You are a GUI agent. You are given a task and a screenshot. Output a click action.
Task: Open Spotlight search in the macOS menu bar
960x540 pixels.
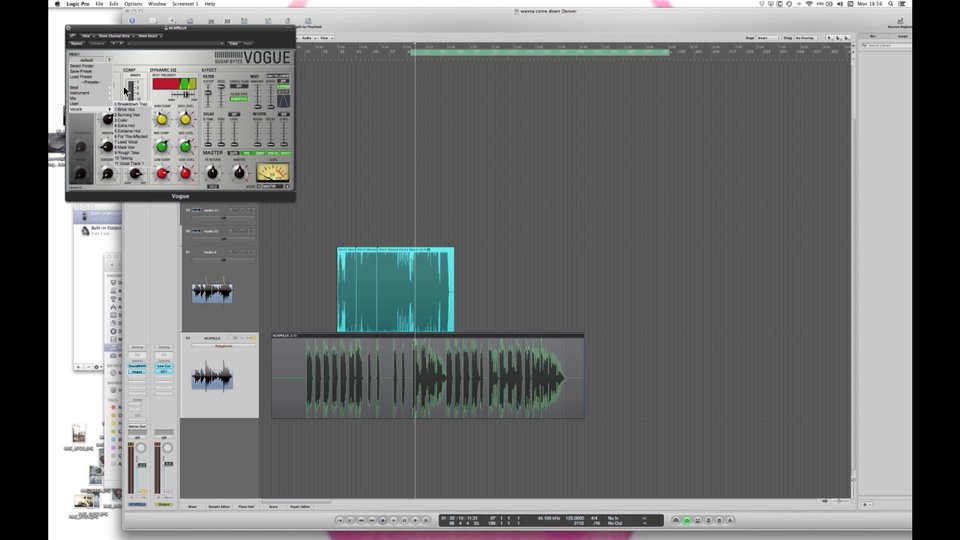(x=891, y=4)
